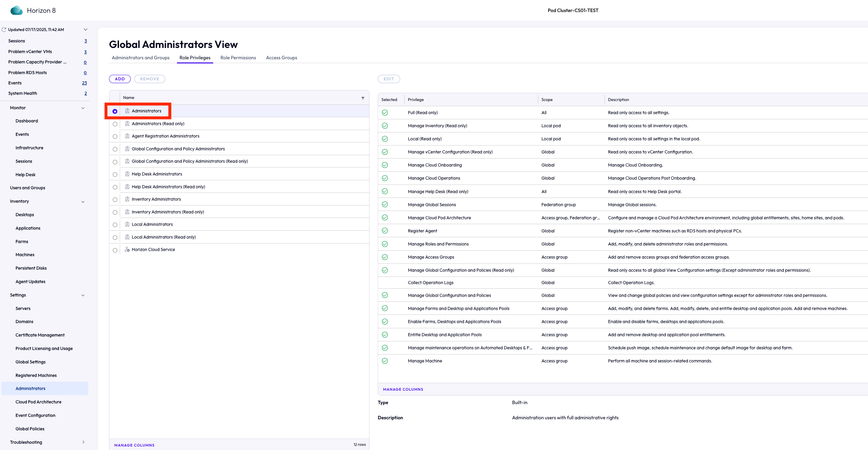The image size is (868, 450).
Task: Select Horizon Cloud Service radio button
Action: pos(115,250)
